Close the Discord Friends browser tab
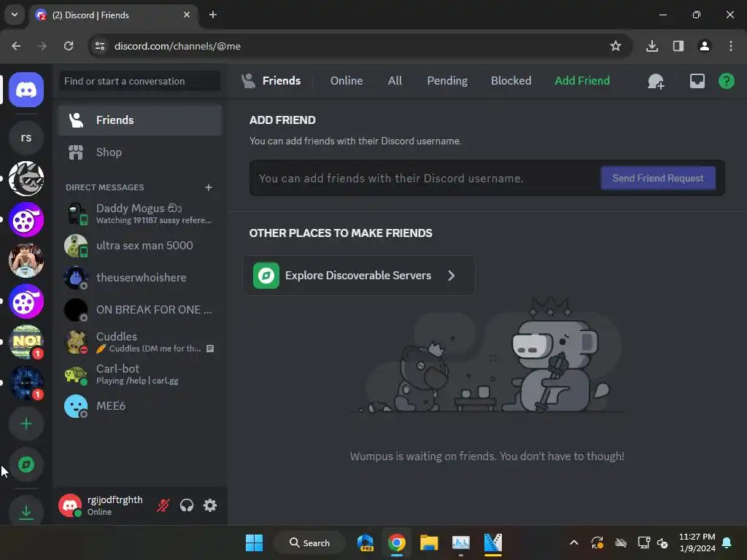The width and height of the screenshot is (747, 560). point(186,15)
